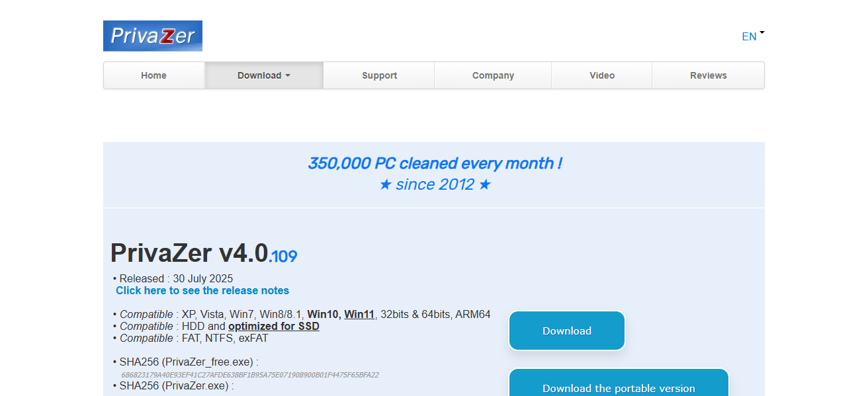Click the Win11 compatibility link
Image resolution: width=868 pixels, height=396 pixels.
(359, 315)
